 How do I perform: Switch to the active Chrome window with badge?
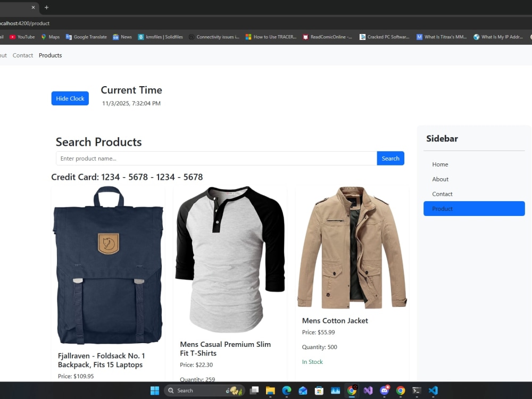(352, 390)
